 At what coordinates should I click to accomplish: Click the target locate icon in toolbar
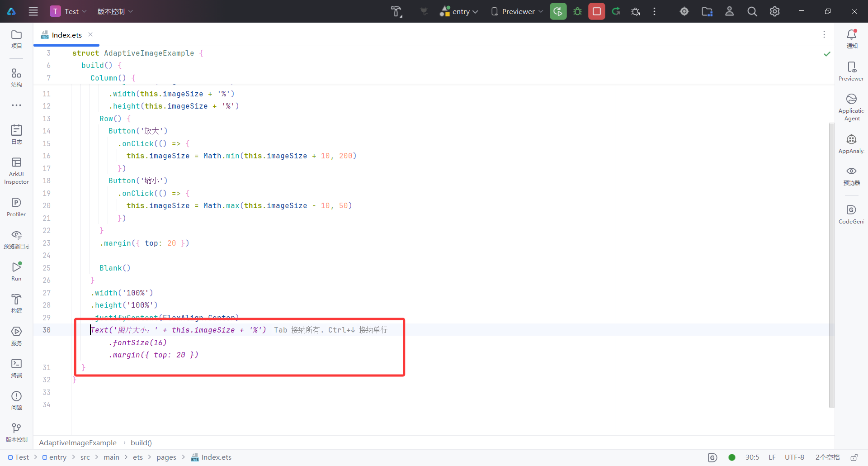[684, 11]
